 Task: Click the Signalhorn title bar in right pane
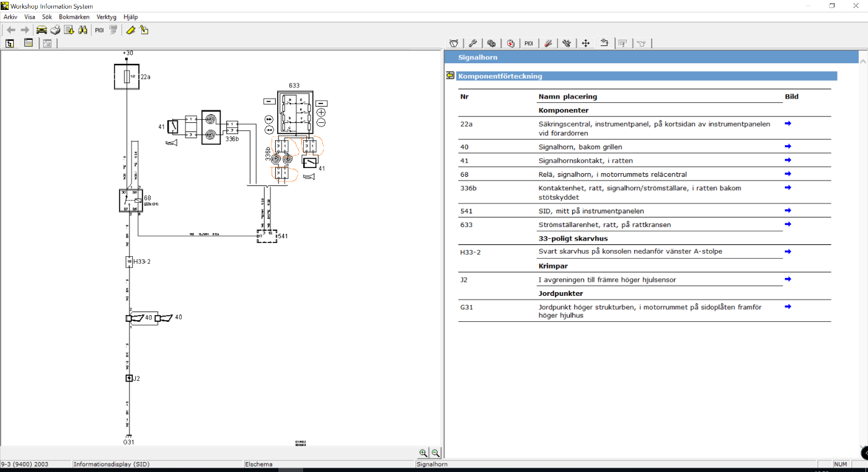[x=651, y=57]
